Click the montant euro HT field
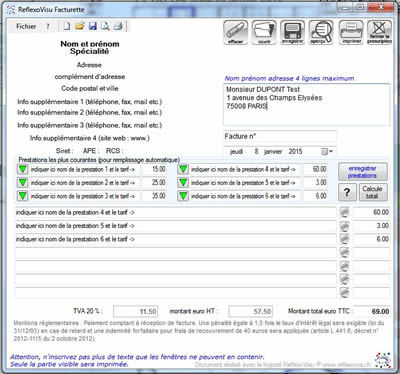Image resolution: width=400 pixels, height=374 pixels. click(251, 311)
